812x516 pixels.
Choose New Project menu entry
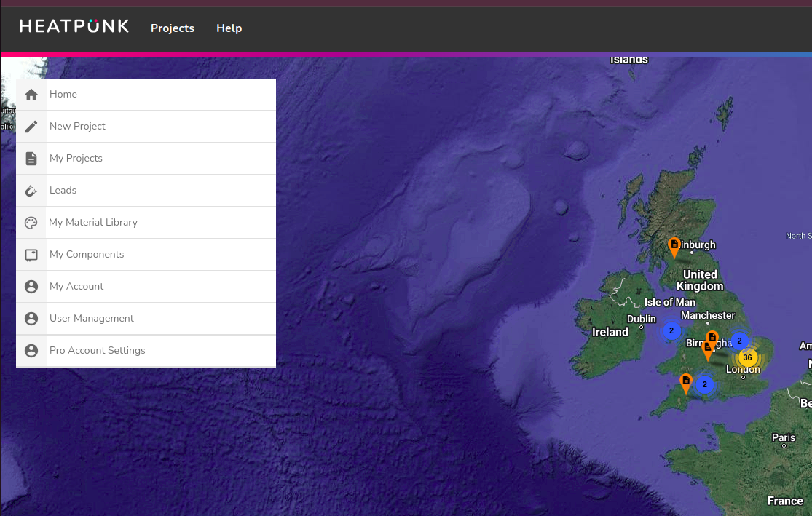[x=146, y=127]
